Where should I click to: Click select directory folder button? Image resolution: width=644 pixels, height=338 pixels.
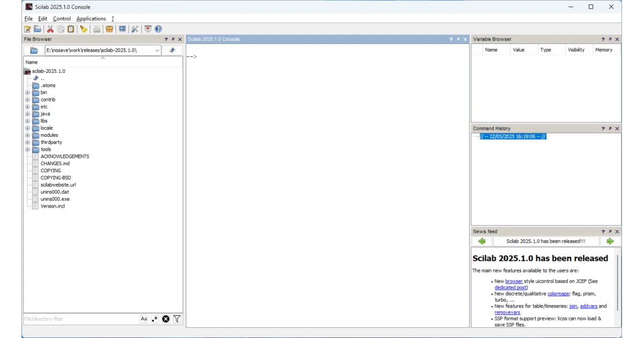[34, 50]
